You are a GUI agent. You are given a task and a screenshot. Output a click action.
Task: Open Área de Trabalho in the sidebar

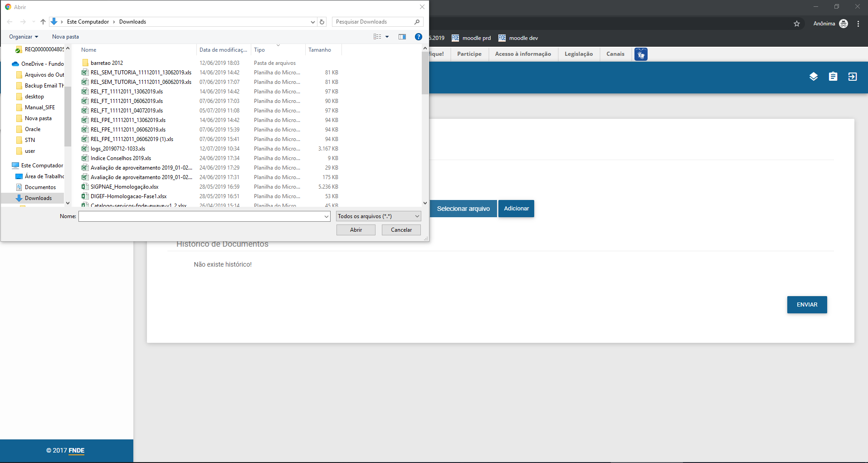click(44, 176)
